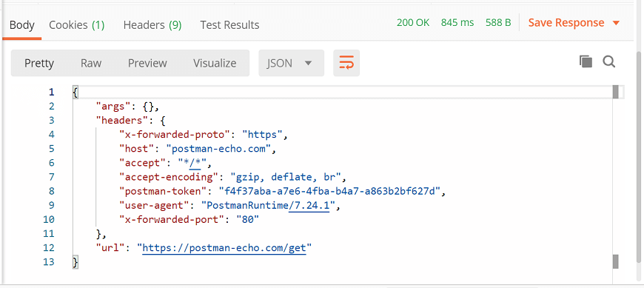Open the Save Response dropdown arrow

click(x=616, y=23)
